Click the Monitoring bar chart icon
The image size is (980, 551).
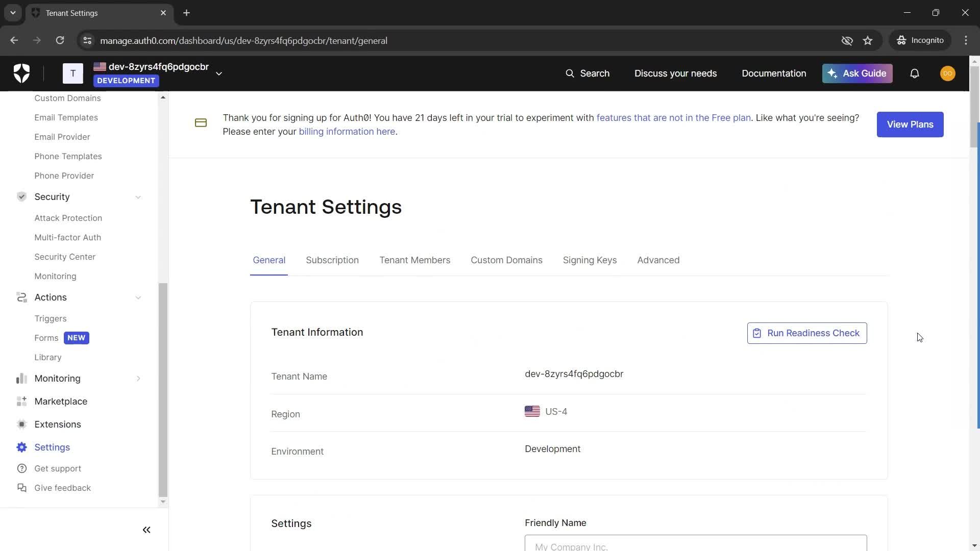[21, 379]
